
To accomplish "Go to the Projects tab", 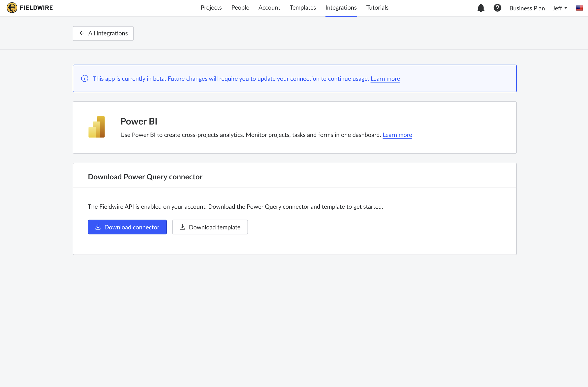I will pos(211,8).
